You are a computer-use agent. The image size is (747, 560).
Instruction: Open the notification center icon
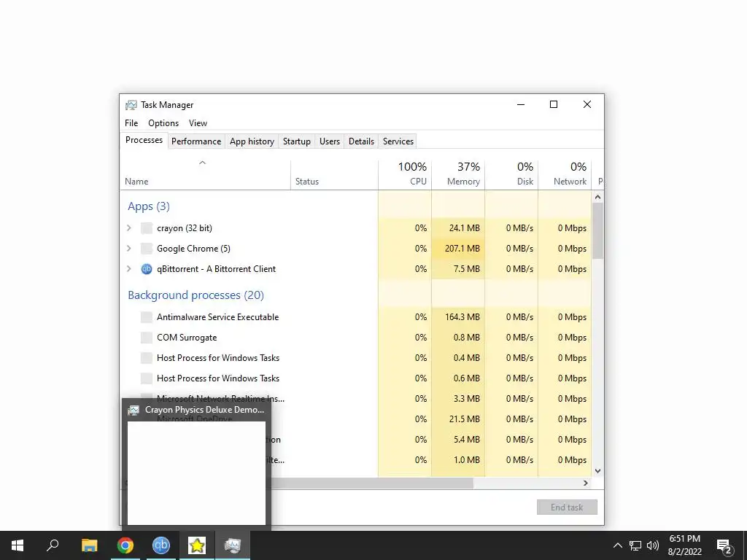coord(724,545)
